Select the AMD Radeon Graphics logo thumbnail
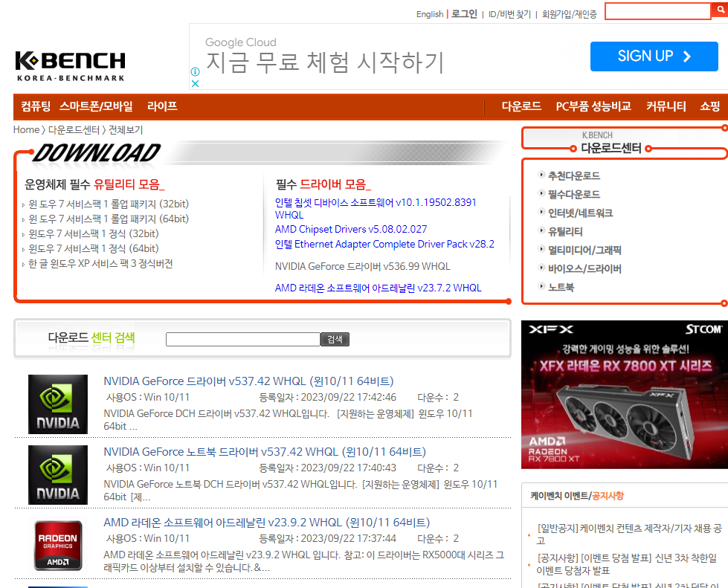Viewport: 728px width, 588px height. (x=57, y=546)
